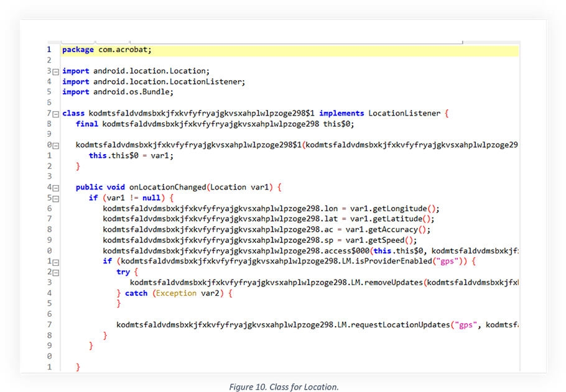Click 'import android.os.Bundle;' line
This screenshot has width=566, height=392.
tap(118, 92)
